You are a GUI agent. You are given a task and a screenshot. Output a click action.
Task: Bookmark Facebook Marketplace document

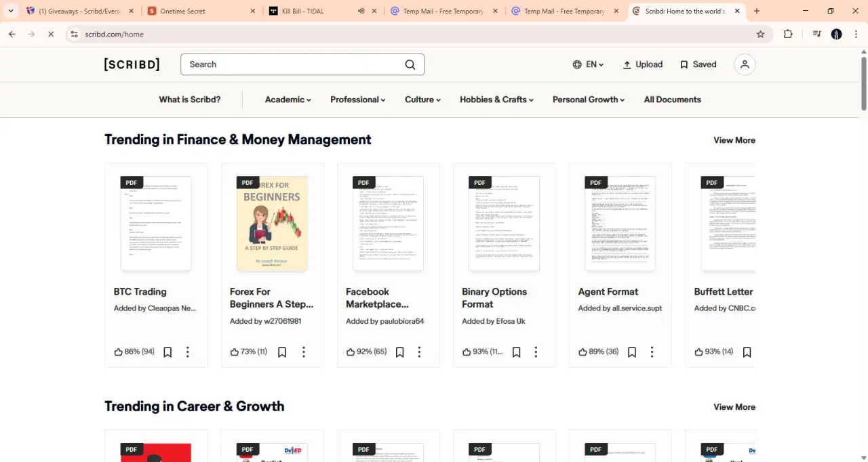400,352
